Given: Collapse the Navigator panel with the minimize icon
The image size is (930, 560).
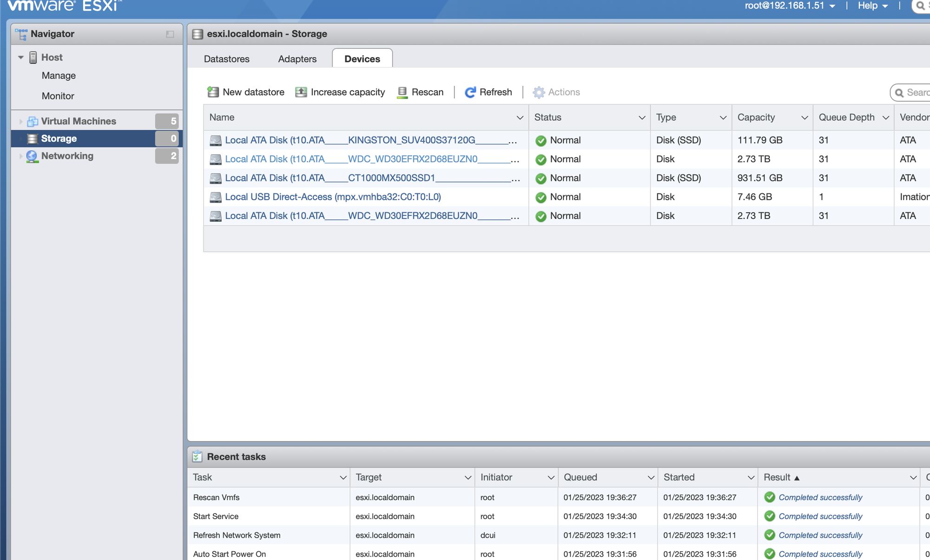Looking at the screenshot, I should (170, 34).
